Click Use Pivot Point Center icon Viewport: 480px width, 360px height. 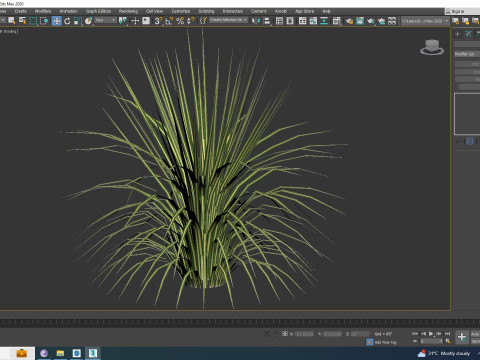tap(123, 21)
